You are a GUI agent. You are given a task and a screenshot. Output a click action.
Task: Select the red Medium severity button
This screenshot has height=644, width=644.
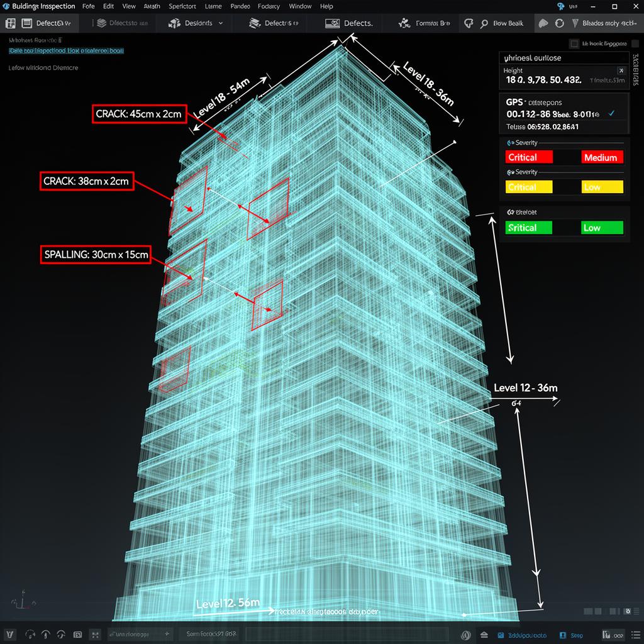click(x=602, y=157)
